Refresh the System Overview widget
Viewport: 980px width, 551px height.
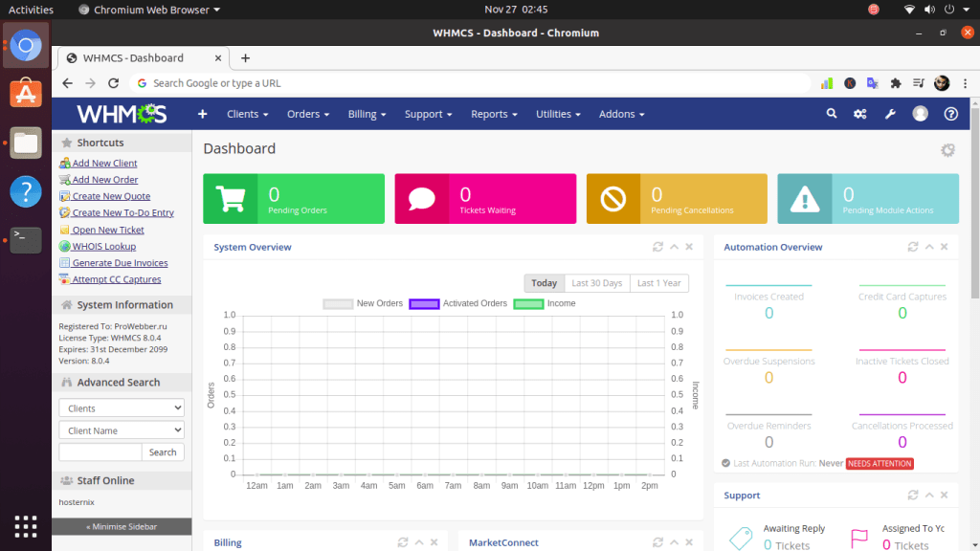[657, 247]
